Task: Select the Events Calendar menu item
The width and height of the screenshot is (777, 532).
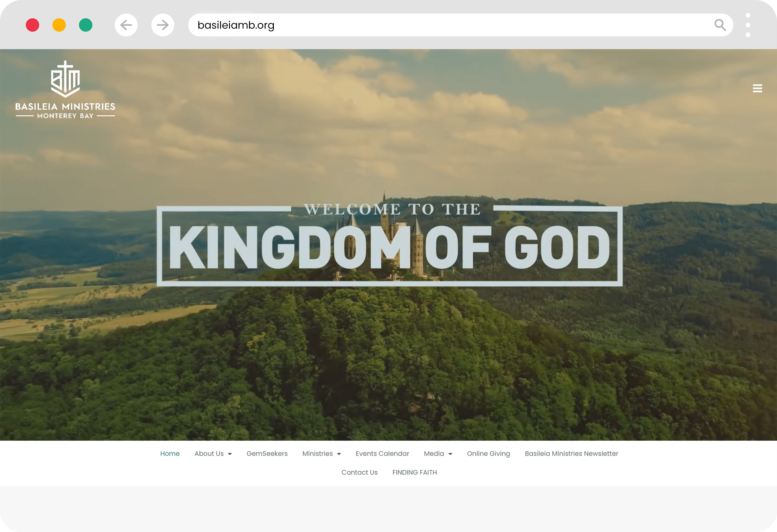Action: click(x=382, y=453)
